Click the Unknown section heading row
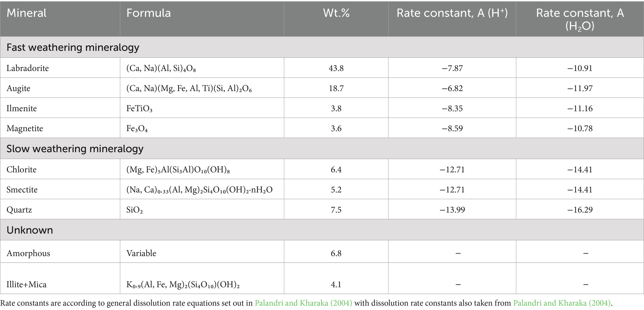This screenshot has height=310, width=644. (x=30, y=230)
